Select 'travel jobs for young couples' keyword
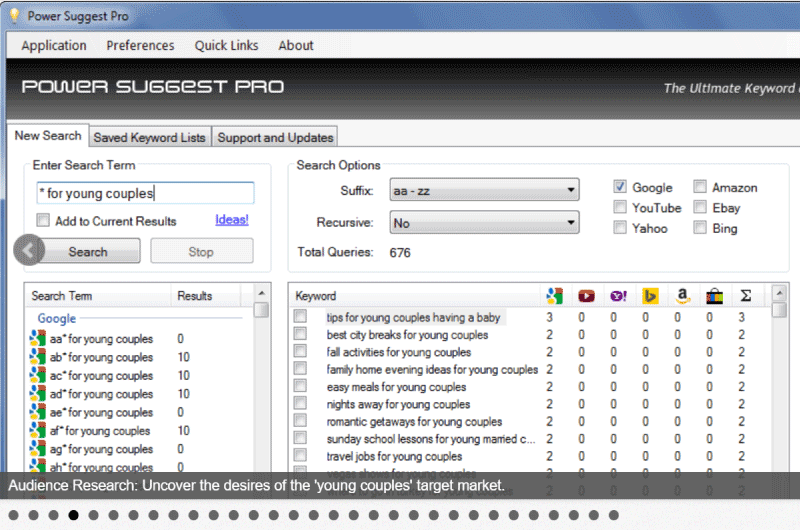The width and height of the screenshot is (800, 530). (x=394, y=456)
